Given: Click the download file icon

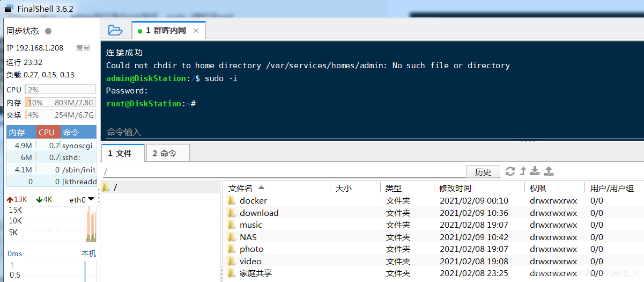Looking at the screenshot, I should [x=535, y=171].
